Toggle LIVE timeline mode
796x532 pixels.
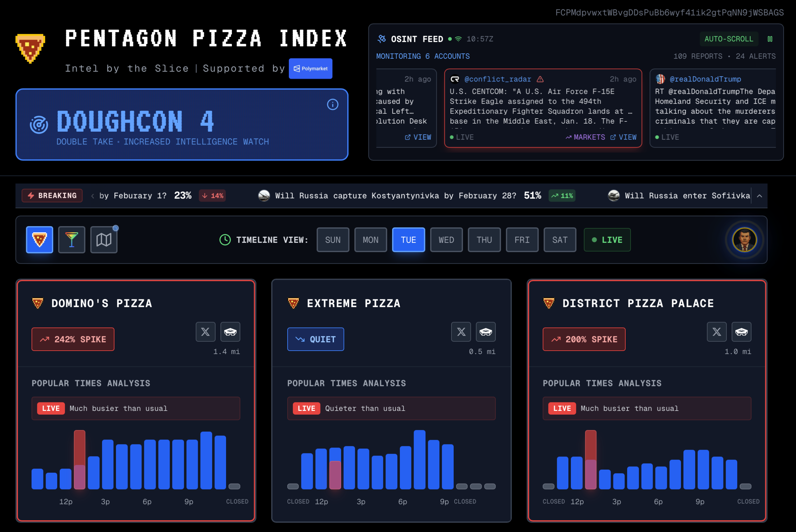(x=607, y=240)
